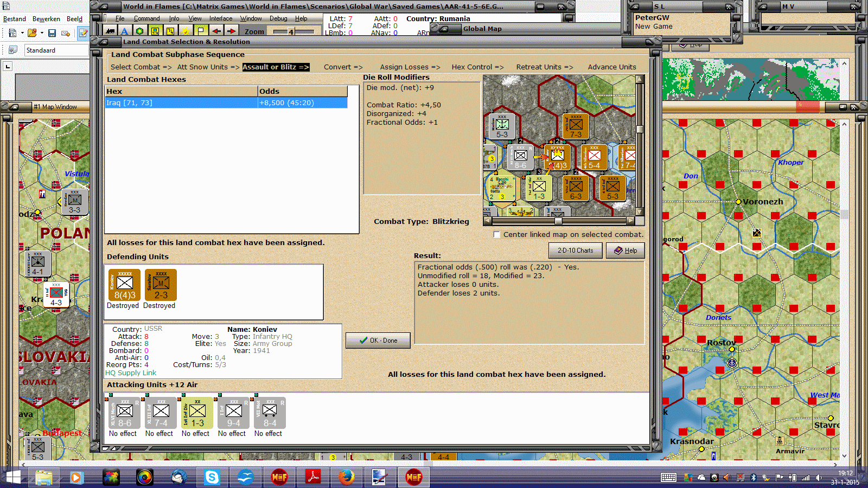Toggle Center linked map on selected combat
868x488 pixels.
[x=497, y=235]
